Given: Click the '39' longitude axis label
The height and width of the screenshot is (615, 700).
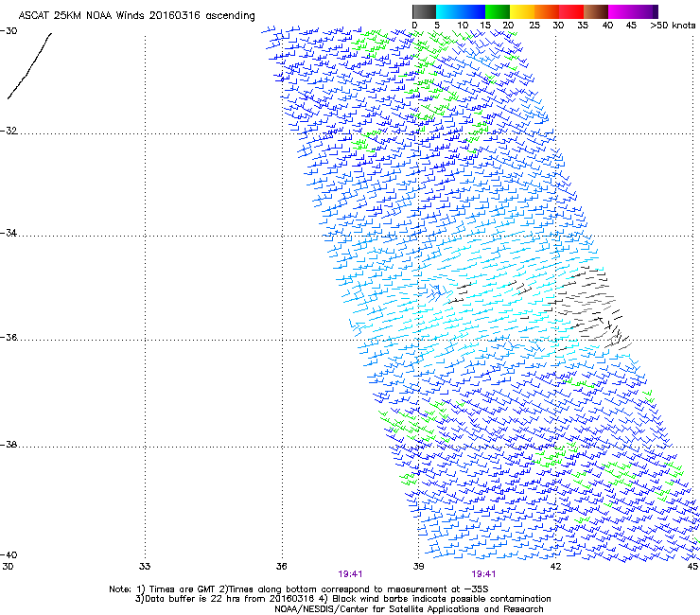Looking at the screenshot, I should 418,567.
